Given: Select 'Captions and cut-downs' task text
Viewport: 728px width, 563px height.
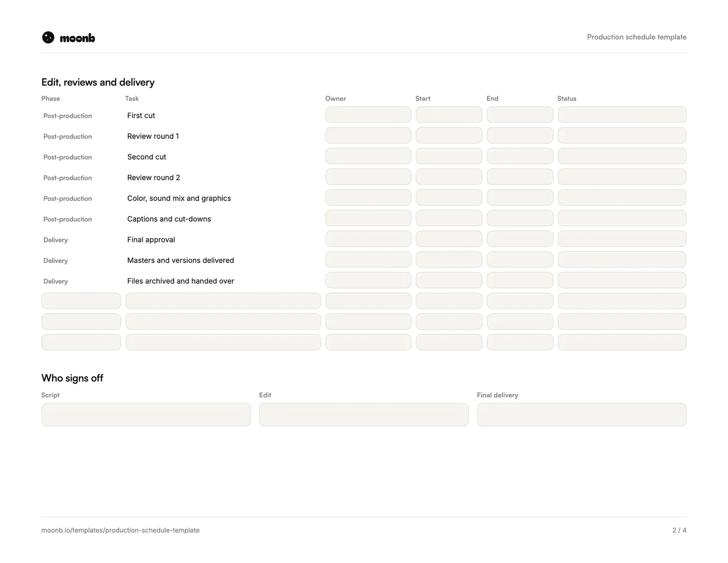Looking at the screenshot, I should coord(169,219).
